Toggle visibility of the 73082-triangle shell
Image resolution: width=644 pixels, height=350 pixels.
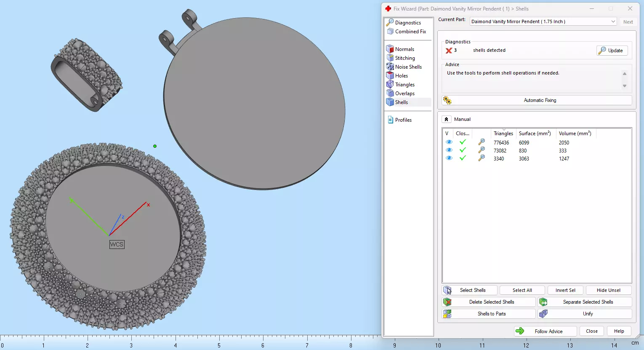[x=449, y=150]
